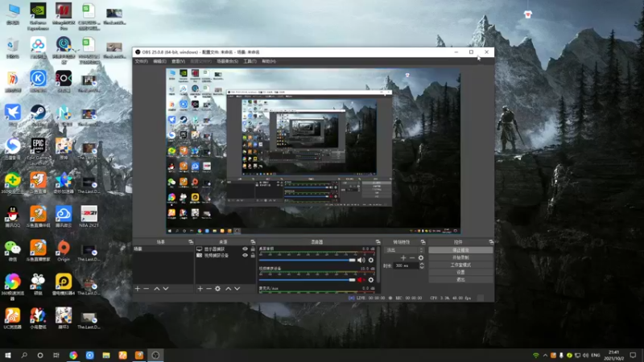Open video capture device audio settings gear

[x=371, y=280]
